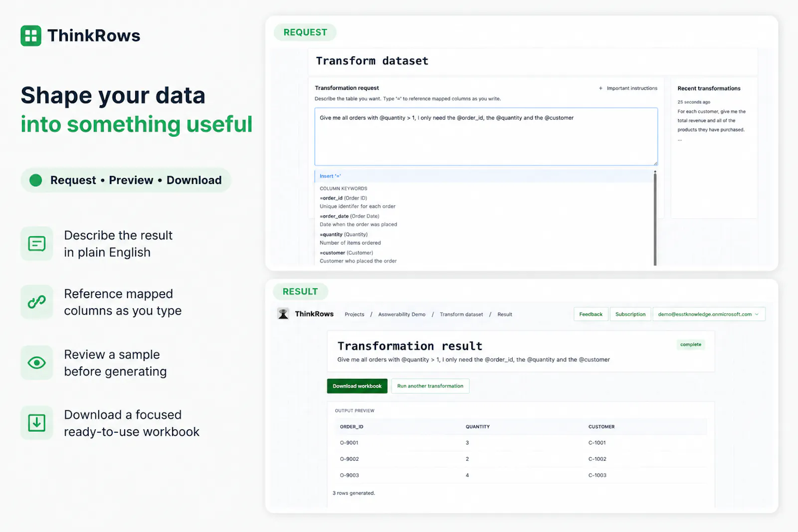Click the RESULT label badge
798x532 pixels.
point(300,292)
